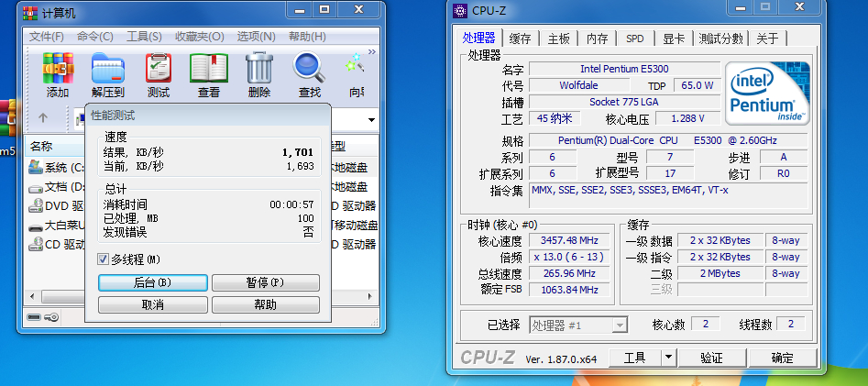Viewport: 868px width, 386px height.
Task: Open the 帮助(H) menu in WinRAR
Action: [x=307, y=37]
